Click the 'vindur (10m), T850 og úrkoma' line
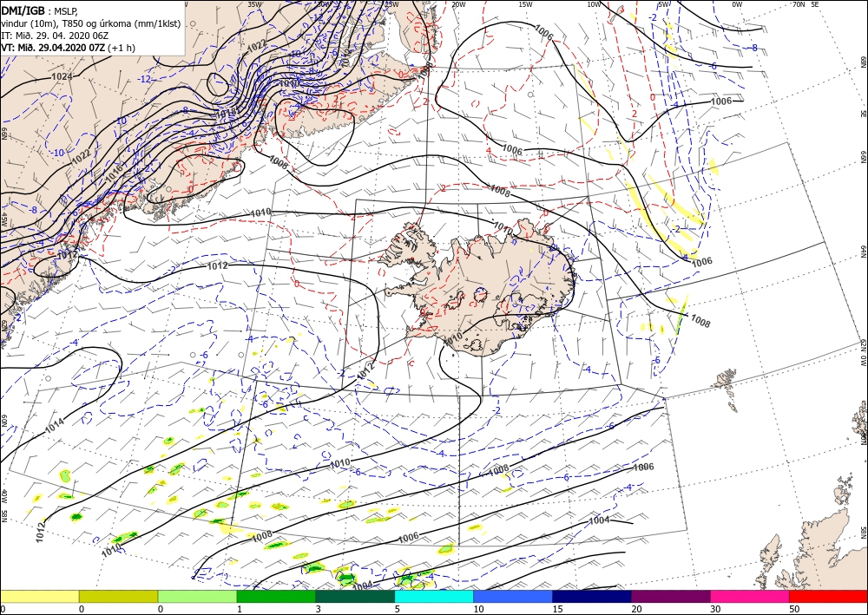Screen dimensions: 868x615 (x=91, y=23)
